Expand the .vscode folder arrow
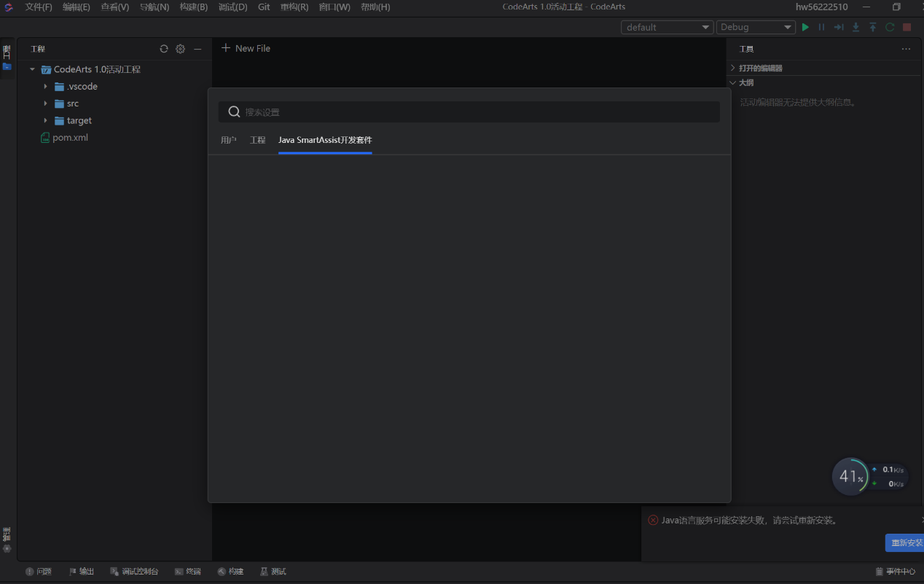 pyautogui.click(x=45, y=87)
